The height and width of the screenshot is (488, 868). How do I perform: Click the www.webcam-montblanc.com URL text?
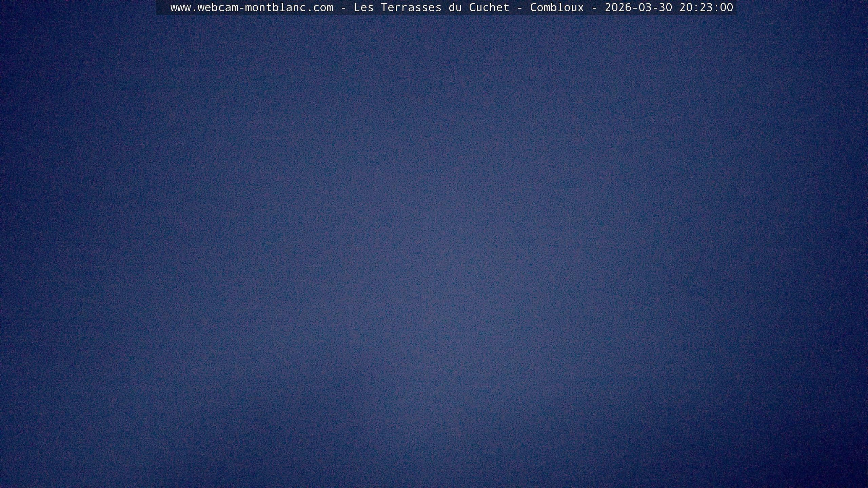[x=252, y=7]
